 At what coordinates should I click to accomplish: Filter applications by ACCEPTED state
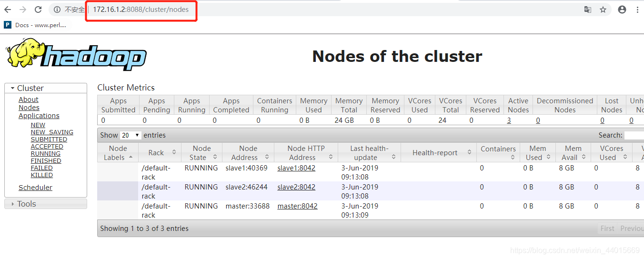(x=47, y=147)
